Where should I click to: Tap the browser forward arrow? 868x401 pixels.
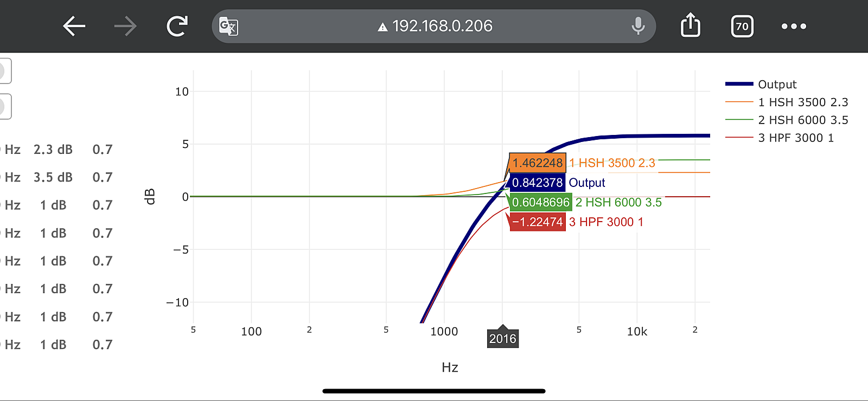[x=125, y=26]
